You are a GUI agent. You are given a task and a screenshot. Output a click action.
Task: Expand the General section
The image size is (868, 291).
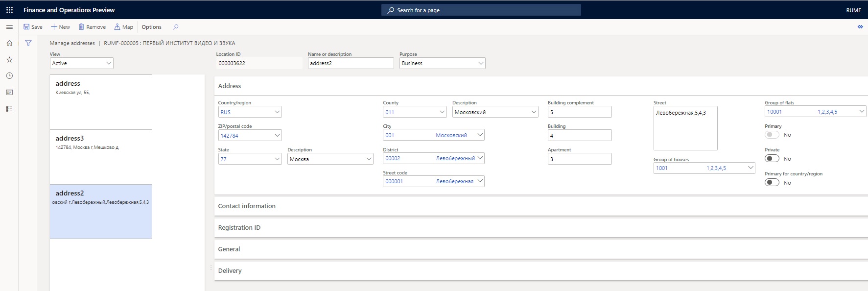[541, 249]
